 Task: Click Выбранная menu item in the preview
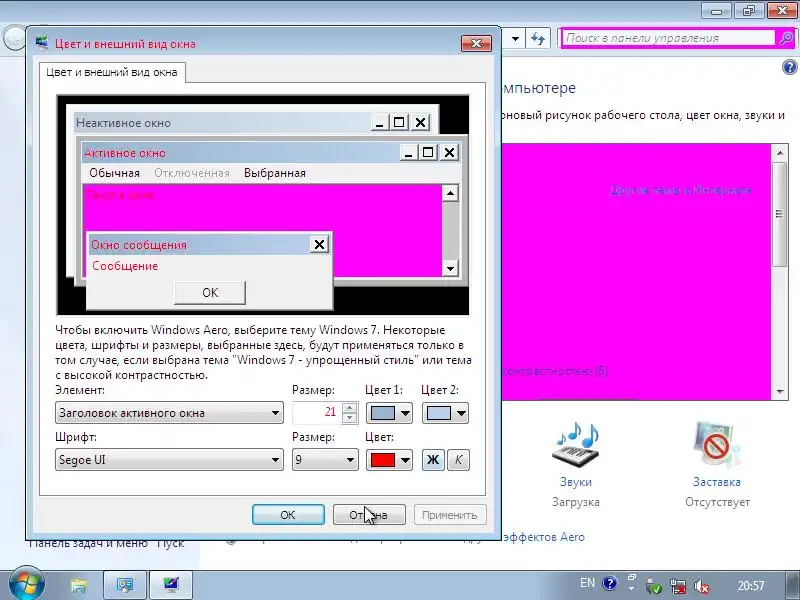pos(274,173)
